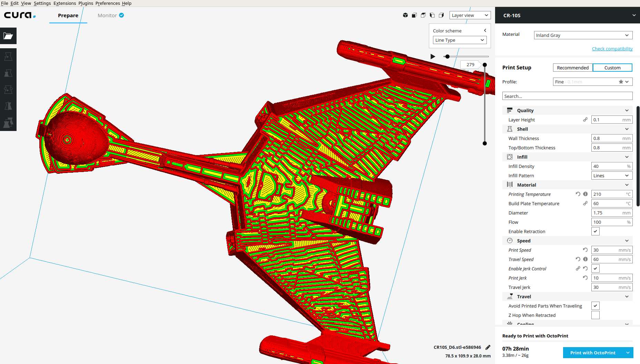Open the Preferences menu
This screenshot has width=640, height=364.
tap(108, 3)
